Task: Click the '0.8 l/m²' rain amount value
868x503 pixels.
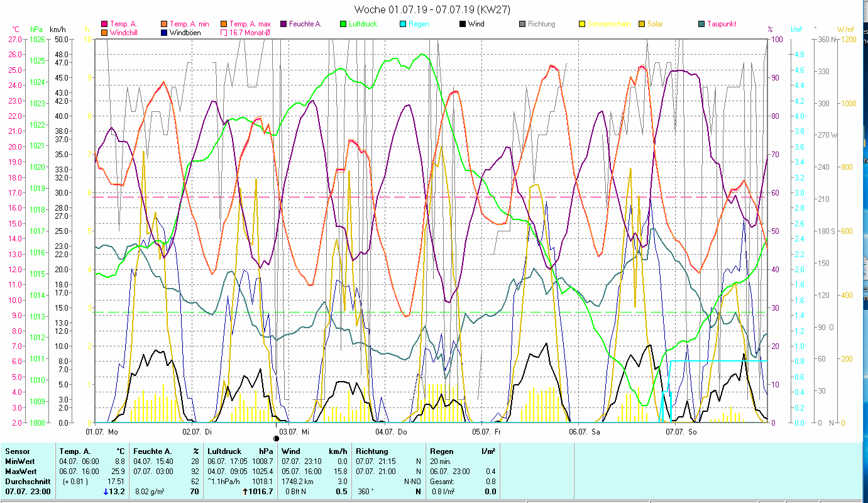Action: point(442,492)
